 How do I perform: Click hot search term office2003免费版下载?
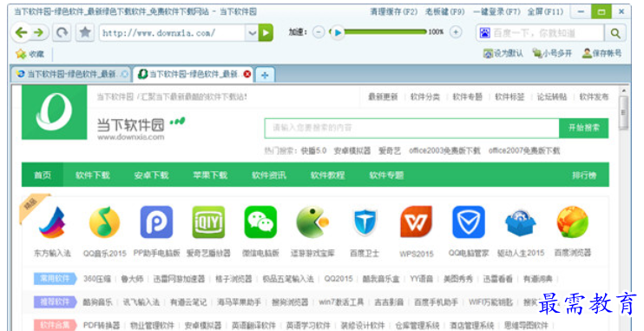pyautogui.click(x=444, y=151)
